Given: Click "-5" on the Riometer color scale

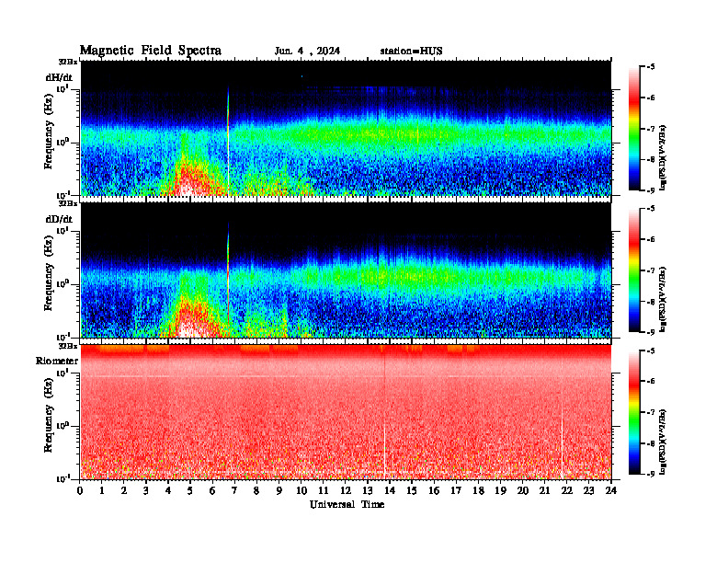Looking at the screenshot, I should point(651,351).
